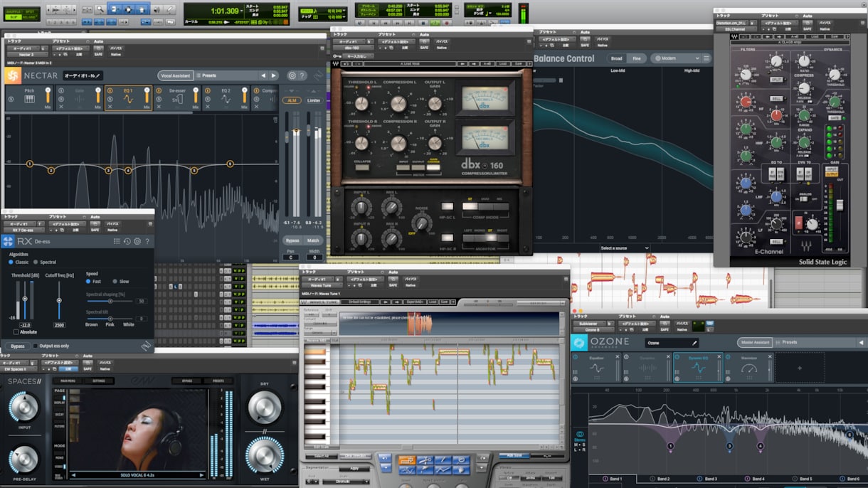
Task: Select the Zoomer tool in Pro Tools toolbar
Action: 100,9
